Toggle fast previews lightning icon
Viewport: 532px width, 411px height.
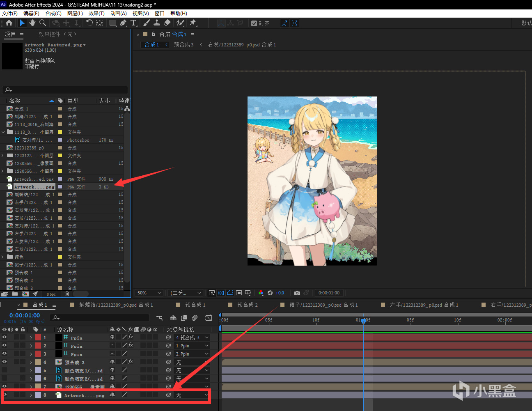pyautogui.click(x=212, y=293)
